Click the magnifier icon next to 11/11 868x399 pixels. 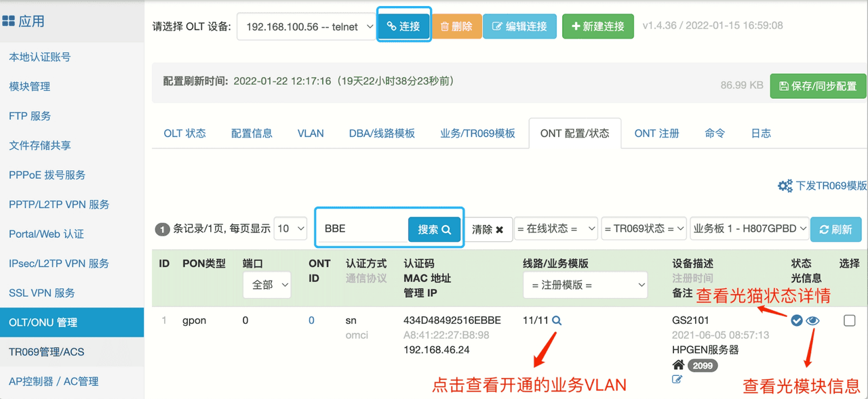[x=557, y=320]
